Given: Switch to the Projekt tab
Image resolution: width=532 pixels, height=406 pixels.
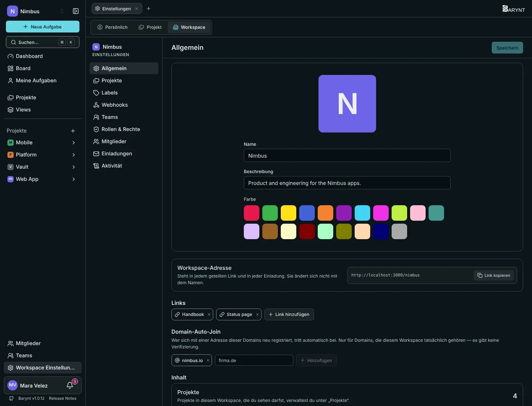Looking at the screenshot, I should coord(150,27).
